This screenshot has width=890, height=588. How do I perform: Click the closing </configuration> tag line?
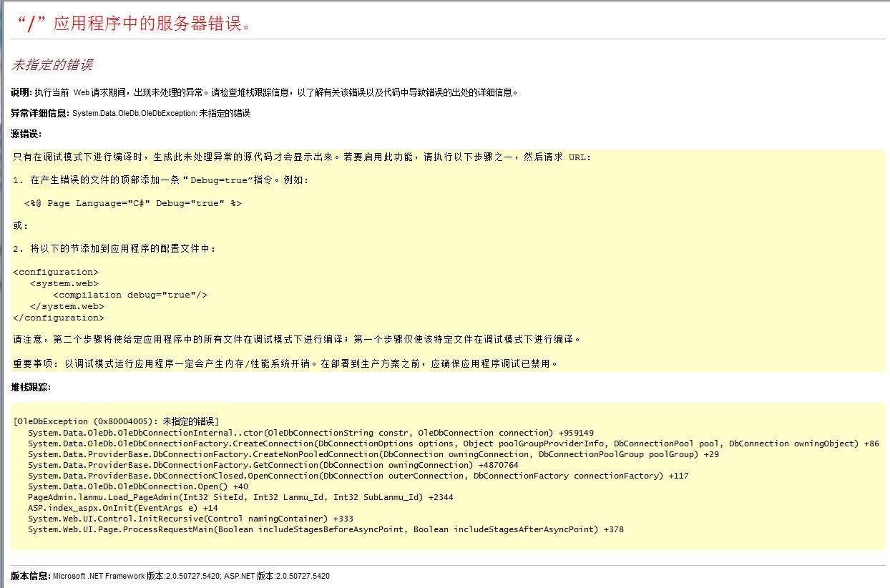click(59, 318)
